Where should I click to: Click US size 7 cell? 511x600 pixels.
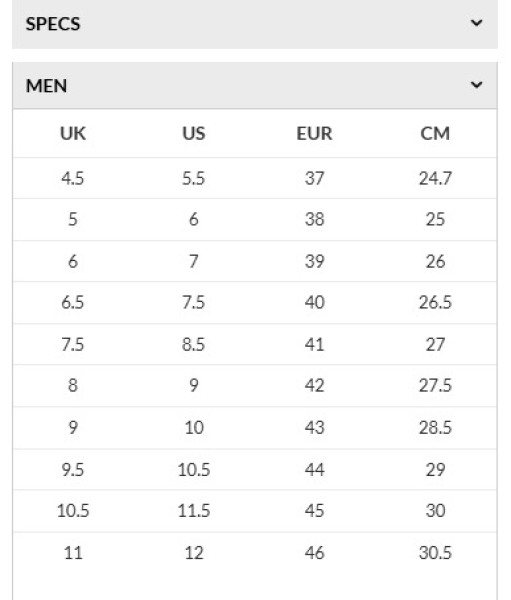(194, 261)
